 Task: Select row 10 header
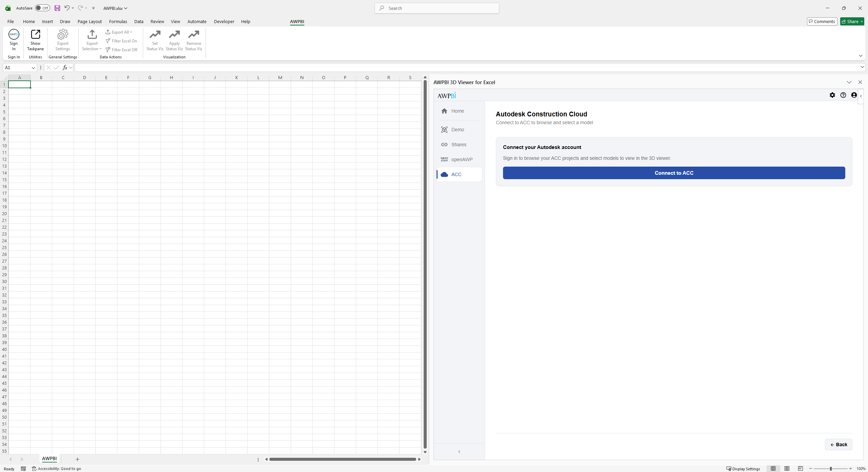4,146
